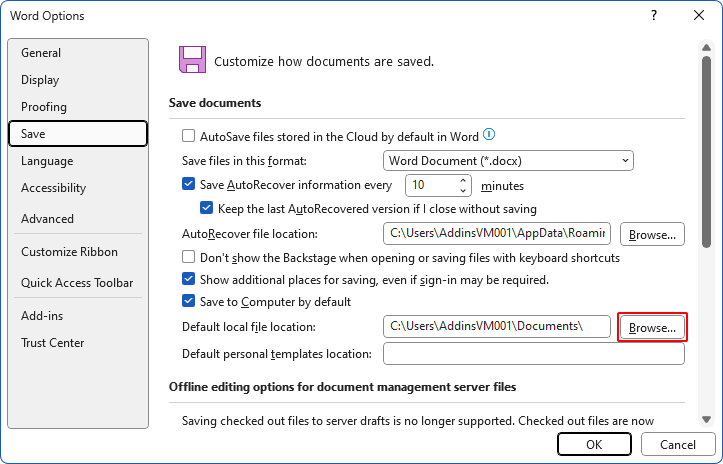Increase AutoRecover minutes with up arrow
This screenshot has width=723, height=464.
pos(463,180)
